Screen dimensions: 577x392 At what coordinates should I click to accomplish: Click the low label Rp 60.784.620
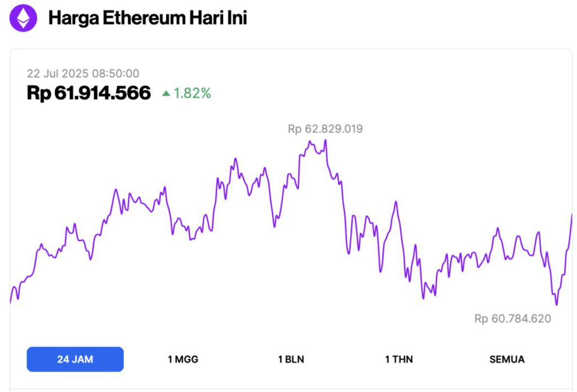click(x=513, y=318)
